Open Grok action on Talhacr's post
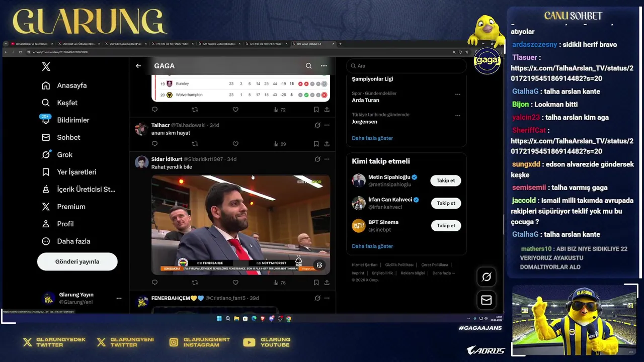 [317, 125]
